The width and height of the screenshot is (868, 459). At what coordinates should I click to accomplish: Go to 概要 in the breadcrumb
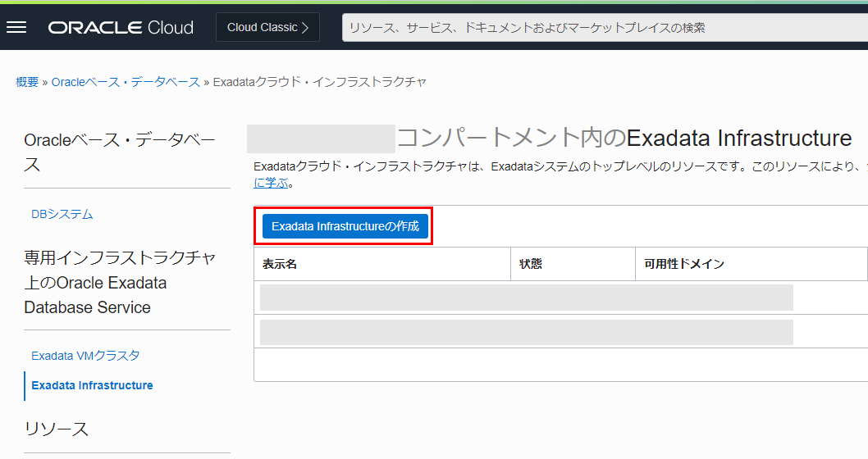pyautogui.click(x=27, y=82)
